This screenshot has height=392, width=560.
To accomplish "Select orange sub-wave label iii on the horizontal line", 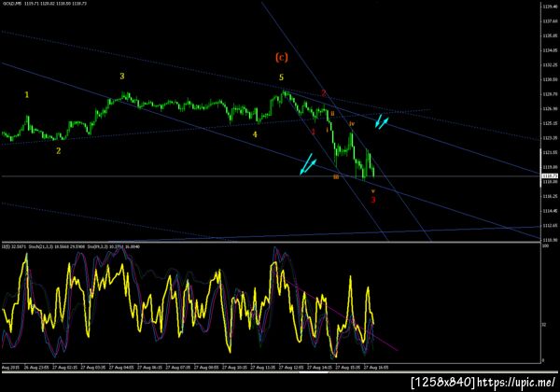I will pos(336,176).
